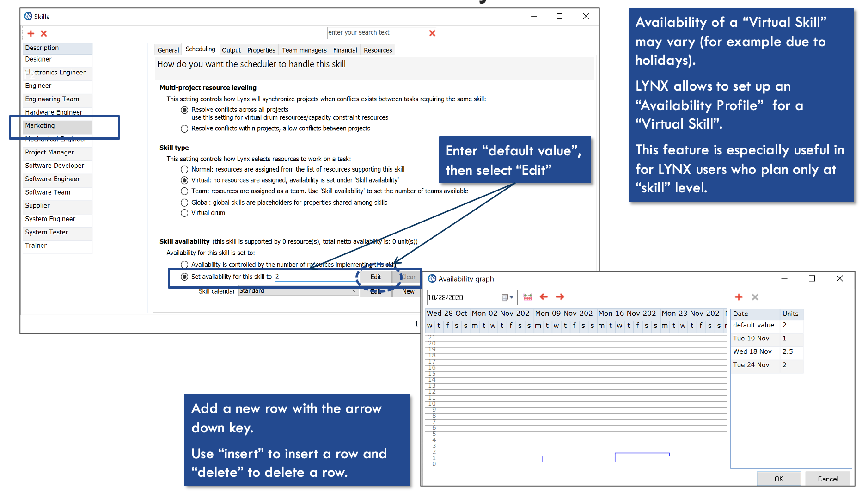Viewport: 868px width, 493px height.
Task: Select Engineering Team skill
Action: click(x=57, y=99)
